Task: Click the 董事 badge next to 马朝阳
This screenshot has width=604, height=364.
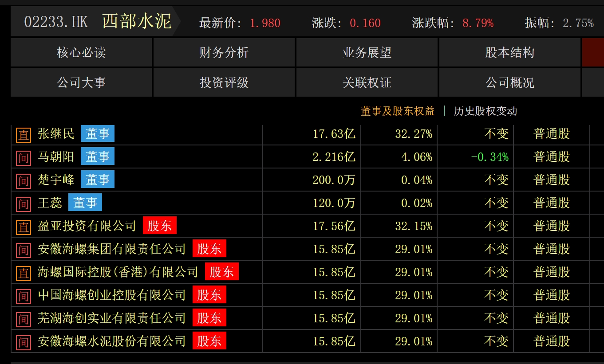Action: pos(98,157)
